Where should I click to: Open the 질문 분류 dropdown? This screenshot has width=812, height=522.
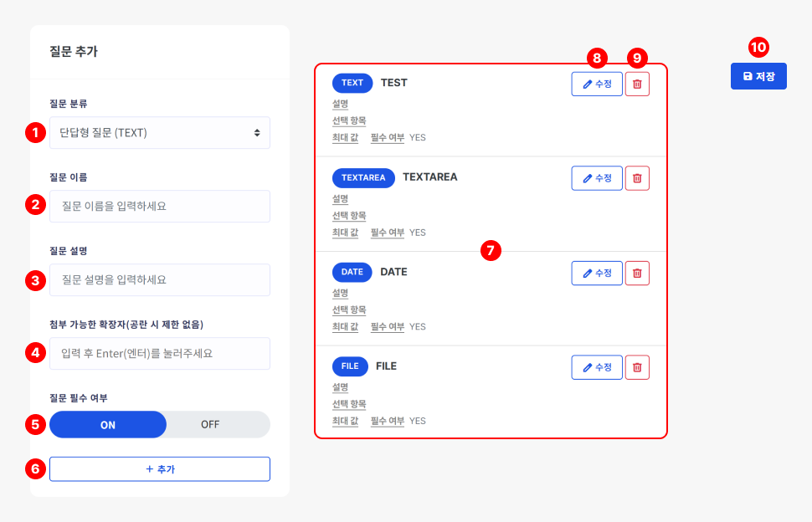(160, 132)
